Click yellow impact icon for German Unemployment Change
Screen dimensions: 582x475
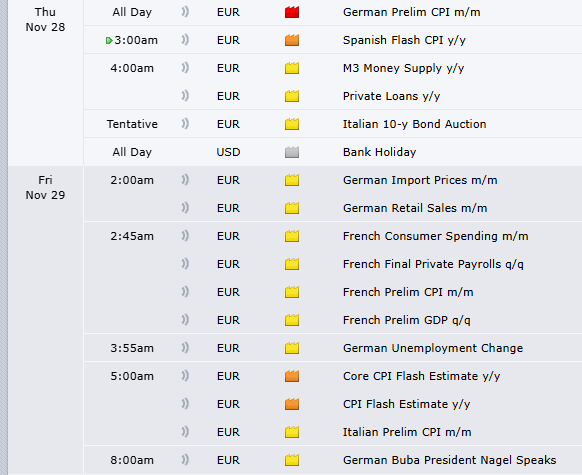tap(292, 348)
